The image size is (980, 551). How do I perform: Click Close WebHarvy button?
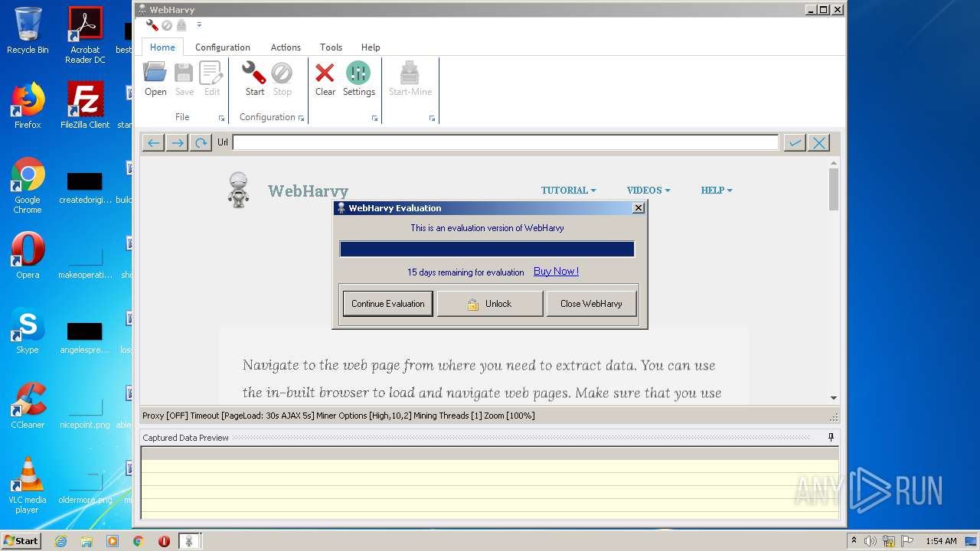tap(591, 304)
